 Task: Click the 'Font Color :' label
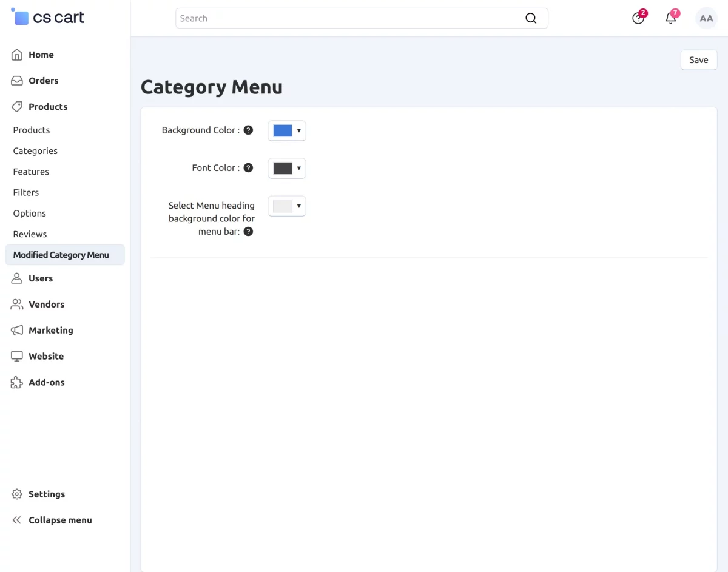pyautogui.click(x=216, y=168)
